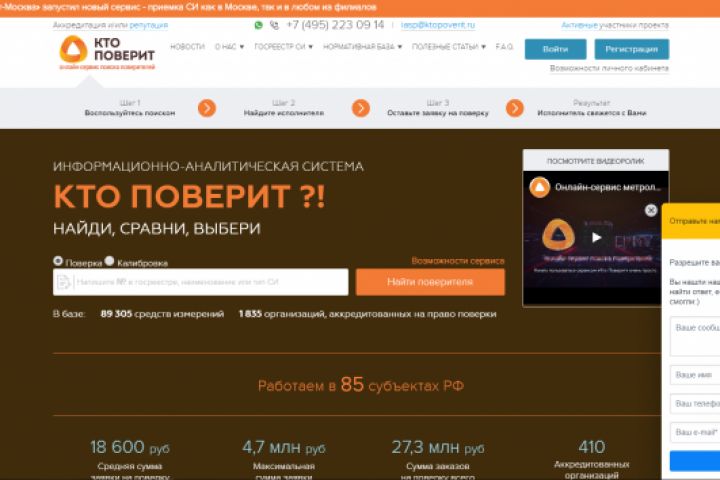Screen dimensions: 720x480
Task: Open the F.A.Q. menu item
Action: point(504,47)
